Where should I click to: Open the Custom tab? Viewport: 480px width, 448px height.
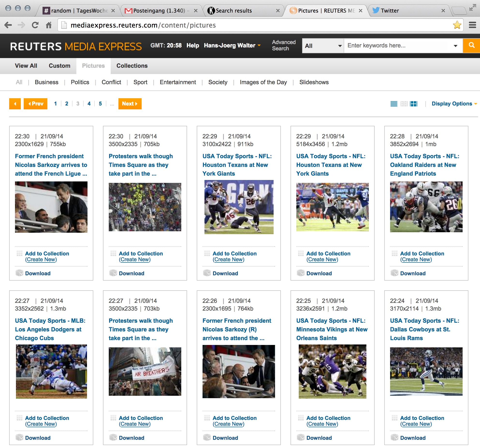(x=59, y=66)
